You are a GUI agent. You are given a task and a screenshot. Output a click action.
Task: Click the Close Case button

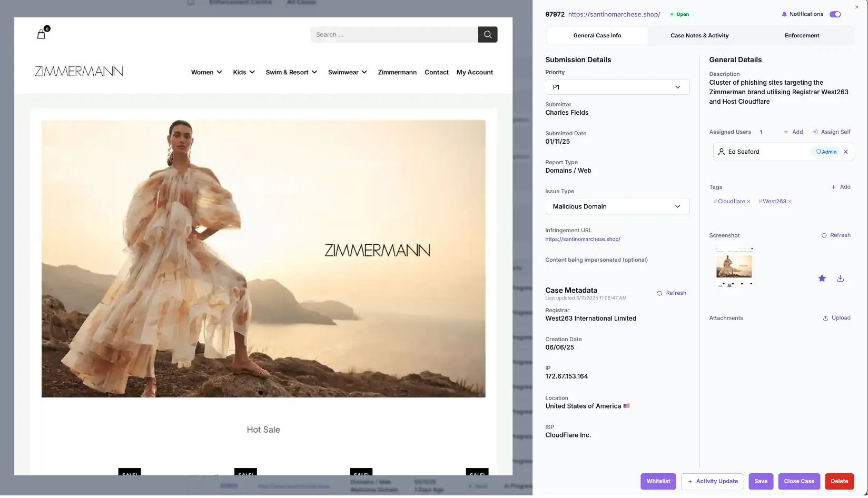pyautogui.click(x=798, y=482)
